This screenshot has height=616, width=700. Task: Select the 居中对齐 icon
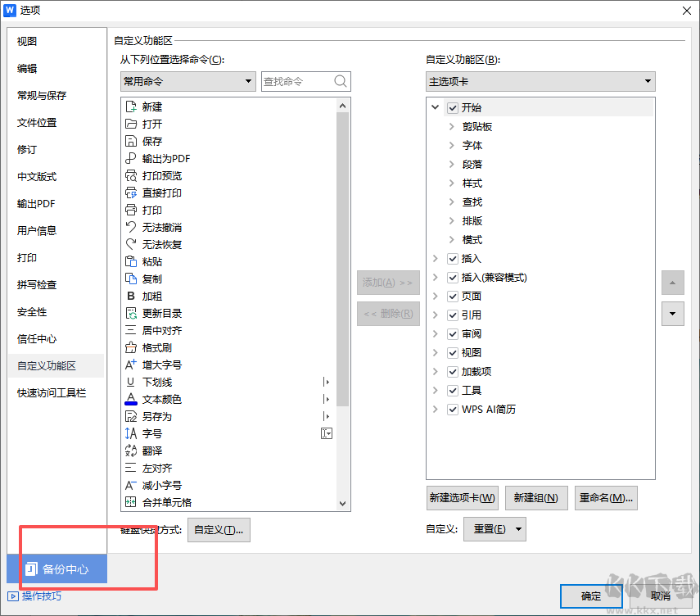pos(131,330)
